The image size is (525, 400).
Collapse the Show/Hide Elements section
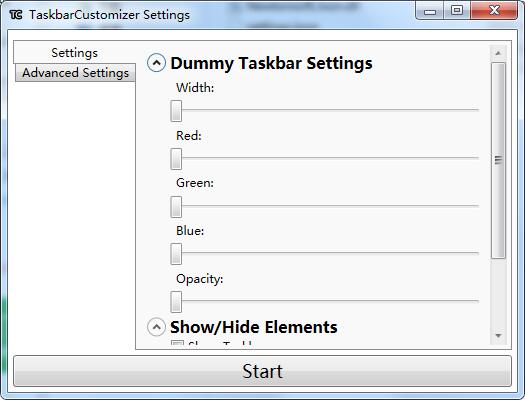point(156,327)
